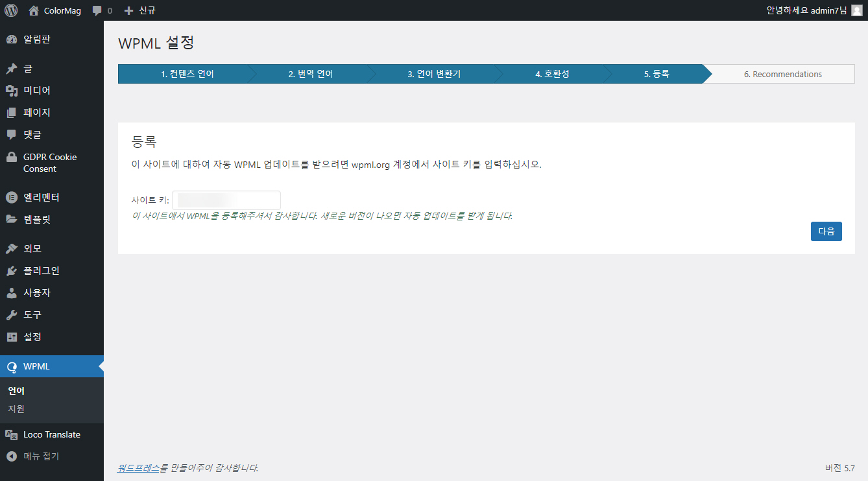868x481 pixels.
Task: Click the 등록 section heading
Action: (x=144, y=141)
